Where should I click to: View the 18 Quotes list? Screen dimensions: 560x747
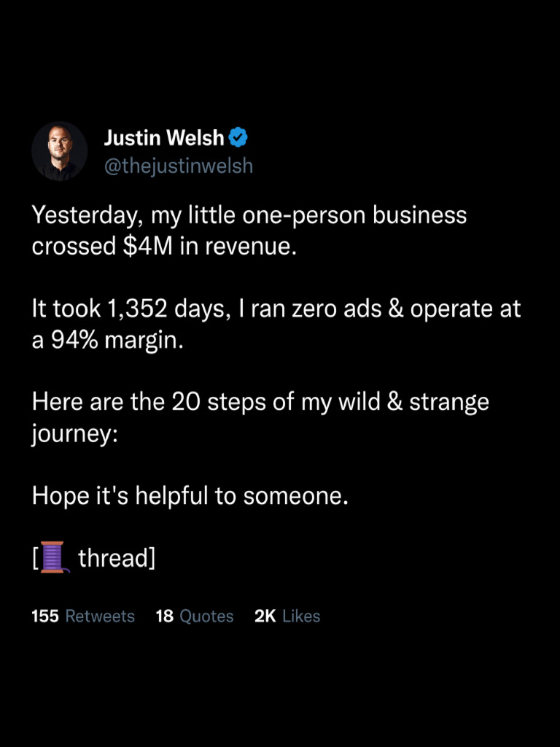coord(195,616)
